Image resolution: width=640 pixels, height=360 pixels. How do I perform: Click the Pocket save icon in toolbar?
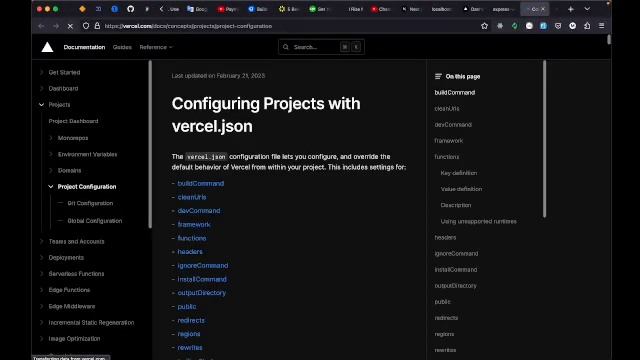click(558, 26)
